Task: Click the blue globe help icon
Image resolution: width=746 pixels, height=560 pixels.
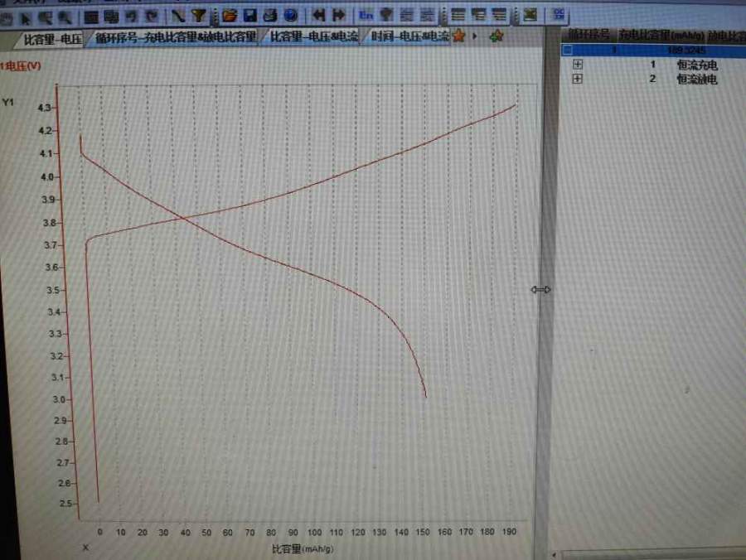Action: pyautogui.click(x=290, y=15)
